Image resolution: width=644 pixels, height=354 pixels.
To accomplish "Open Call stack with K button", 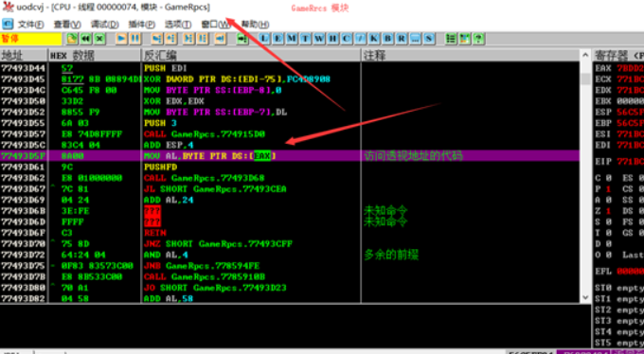I will (x=374, y=39).
